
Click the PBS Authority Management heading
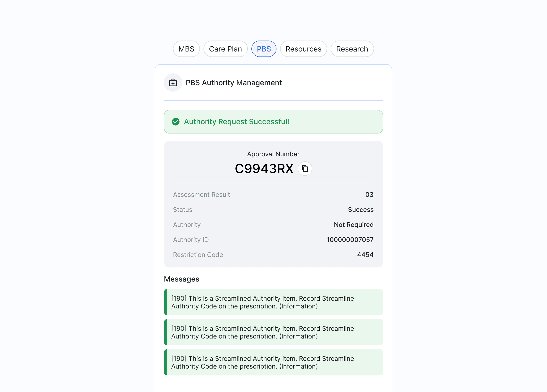pyautogui.click(x=233, y=83)
